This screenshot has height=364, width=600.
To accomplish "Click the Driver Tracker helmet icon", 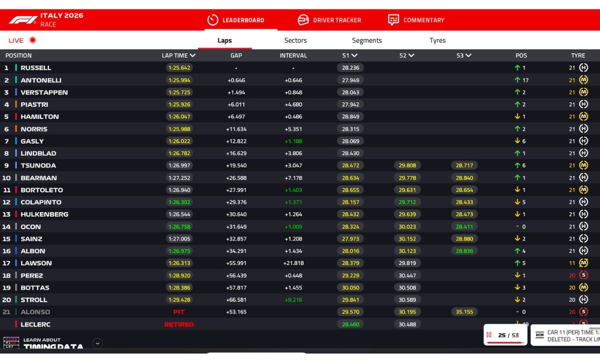I will pyautogui.click(x=303, y=20).
